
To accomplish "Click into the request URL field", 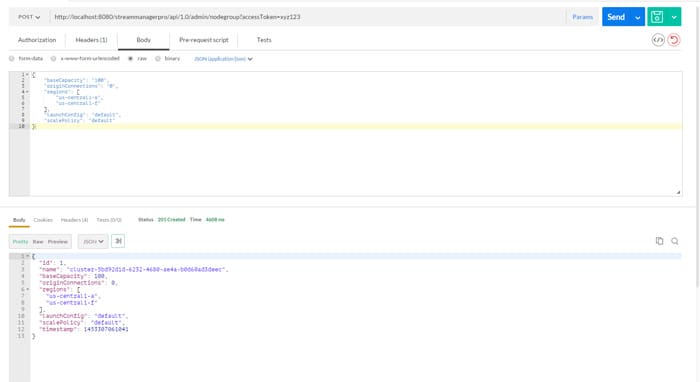I will coord(307,17).
